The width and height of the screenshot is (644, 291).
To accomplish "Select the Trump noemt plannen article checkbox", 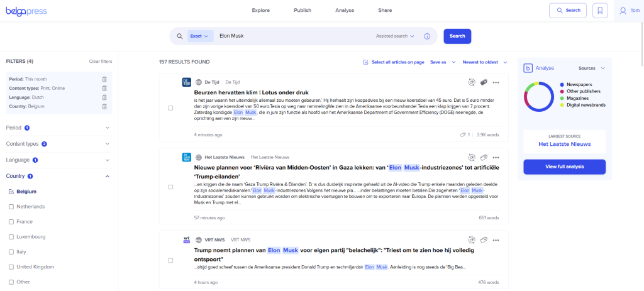I will pos(170,260).
